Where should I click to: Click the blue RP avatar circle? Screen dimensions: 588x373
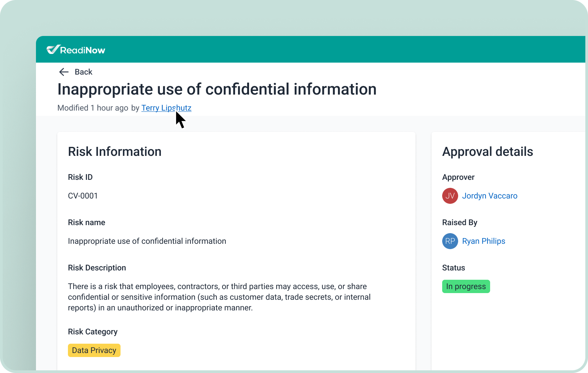pos(450,241)
